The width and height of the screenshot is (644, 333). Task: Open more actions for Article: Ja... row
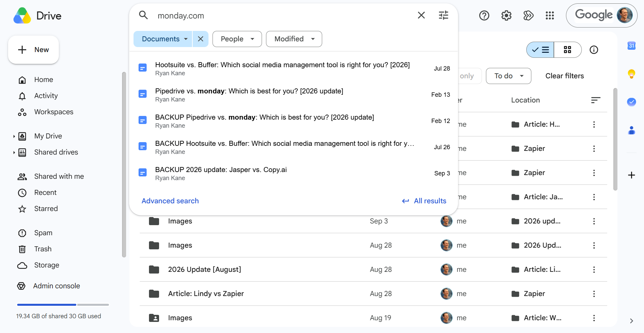tap(594, 197)
